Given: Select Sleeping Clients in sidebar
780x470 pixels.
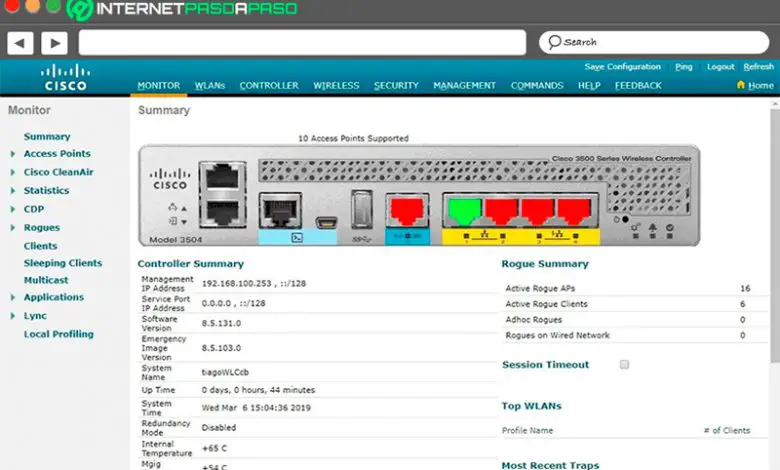Looking at the screenshot, I should pyautogui.click(x=63, y=263).
